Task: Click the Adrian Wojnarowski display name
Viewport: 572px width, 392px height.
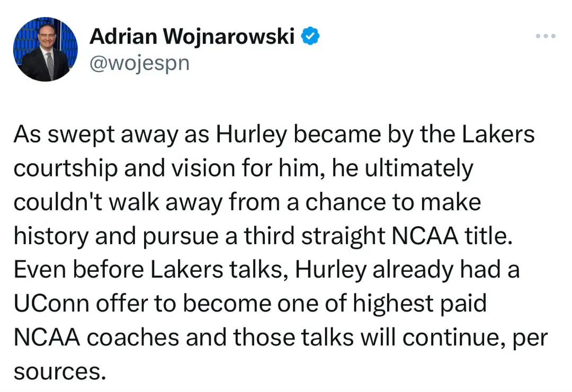Action: [192, 36]
